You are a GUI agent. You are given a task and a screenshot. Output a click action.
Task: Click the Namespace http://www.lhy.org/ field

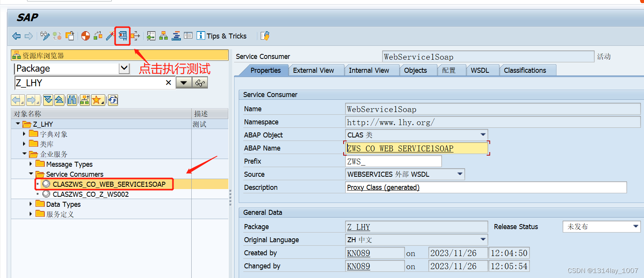(492, 122)
